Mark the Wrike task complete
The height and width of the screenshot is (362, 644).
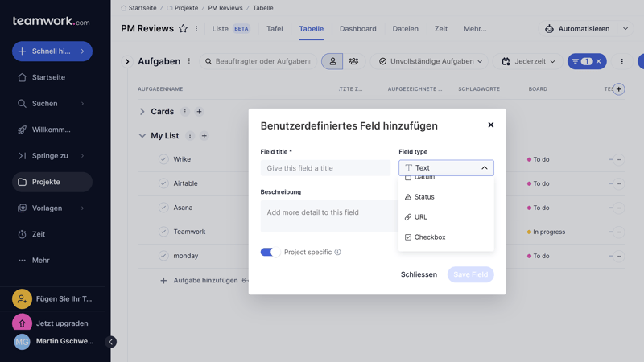pos(163,159)
